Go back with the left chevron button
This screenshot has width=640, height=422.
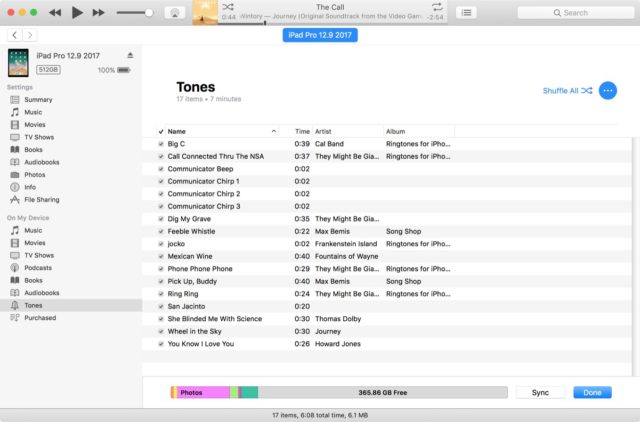15,35
